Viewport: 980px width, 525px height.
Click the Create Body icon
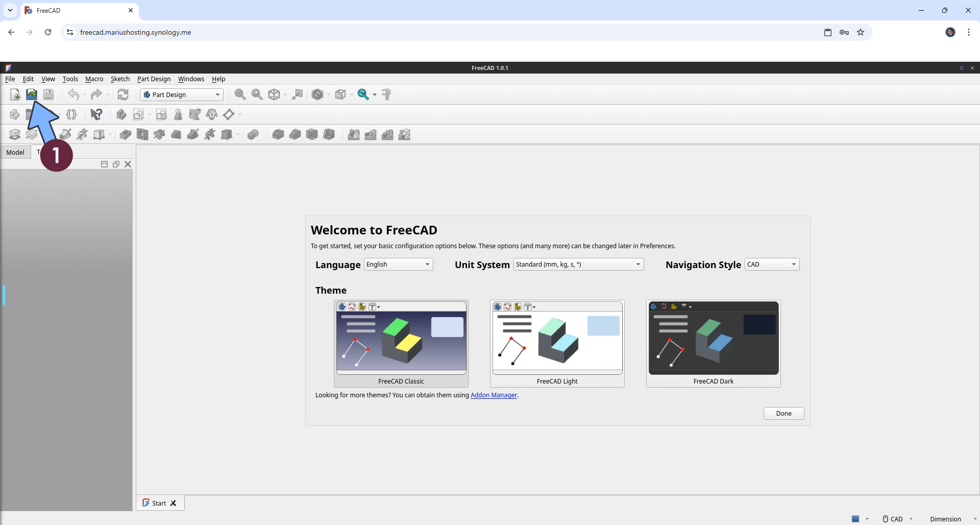coord(121,114)
